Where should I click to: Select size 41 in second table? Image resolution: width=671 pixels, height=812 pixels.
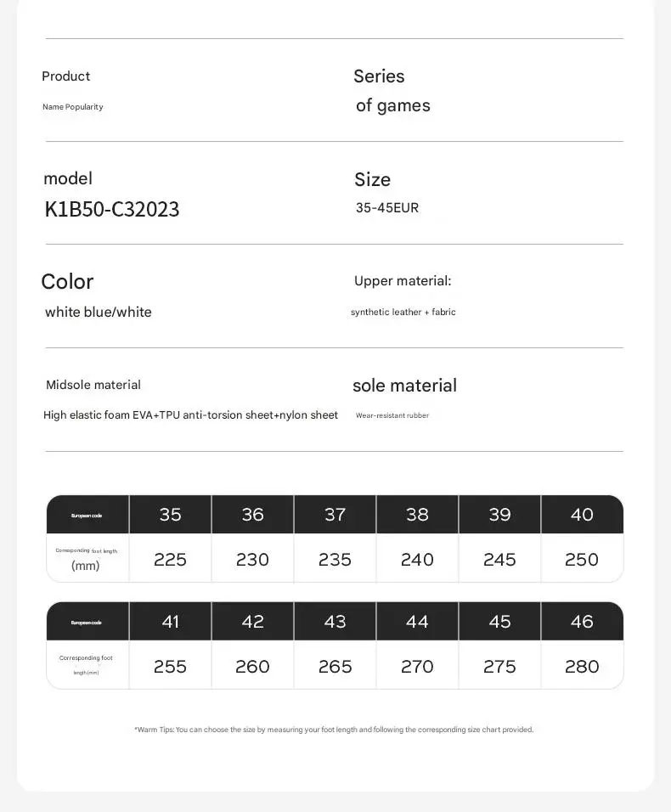tap(171, 622)
